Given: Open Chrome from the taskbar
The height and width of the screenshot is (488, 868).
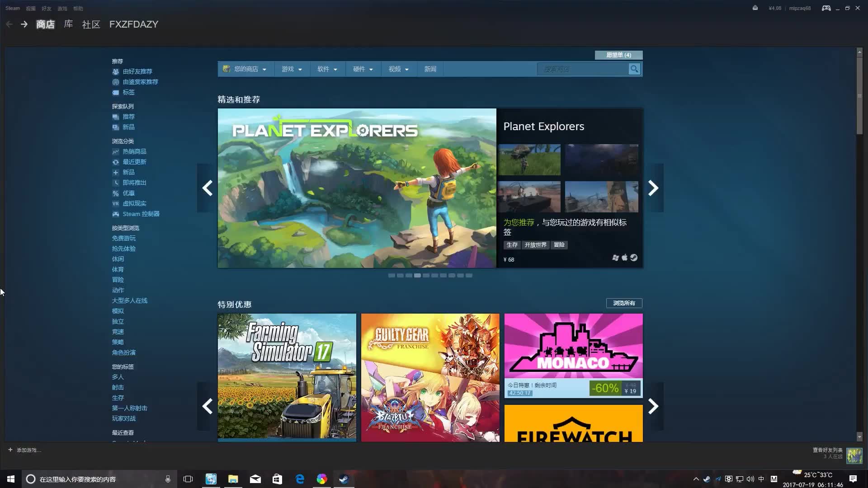Looking at the screenshot, I should (x=322, y=479).
